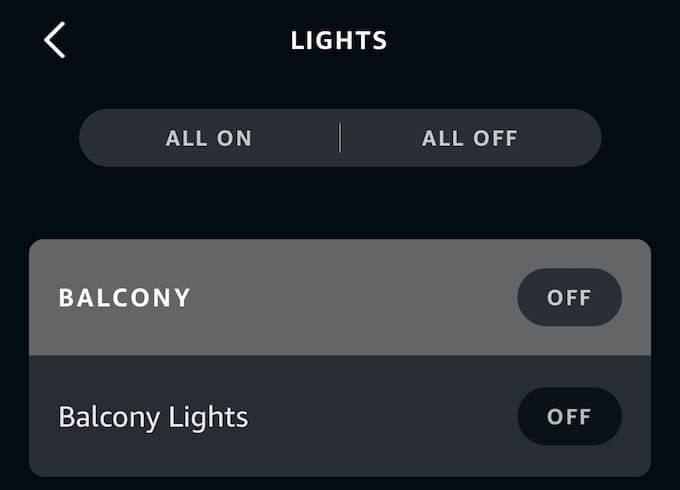This screenshot has width=680, height=490.
Task: Click the ALL ON label text
Action: click(209, 138)
